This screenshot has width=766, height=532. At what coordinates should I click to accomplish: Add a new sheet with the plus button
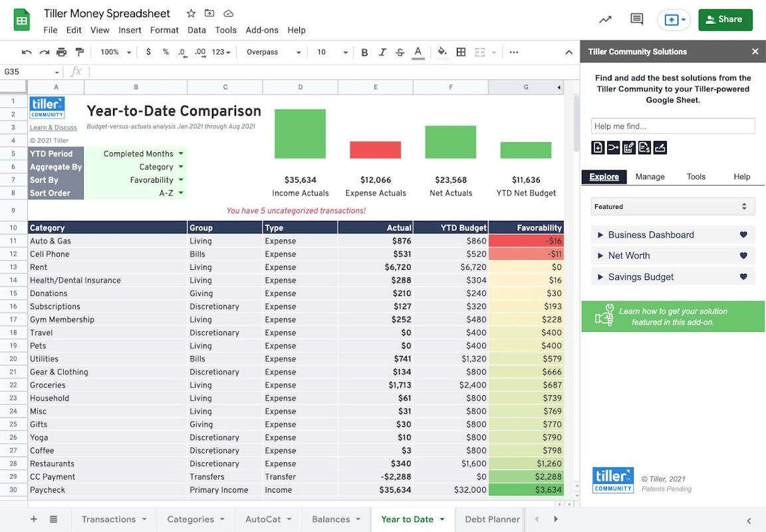34,519
